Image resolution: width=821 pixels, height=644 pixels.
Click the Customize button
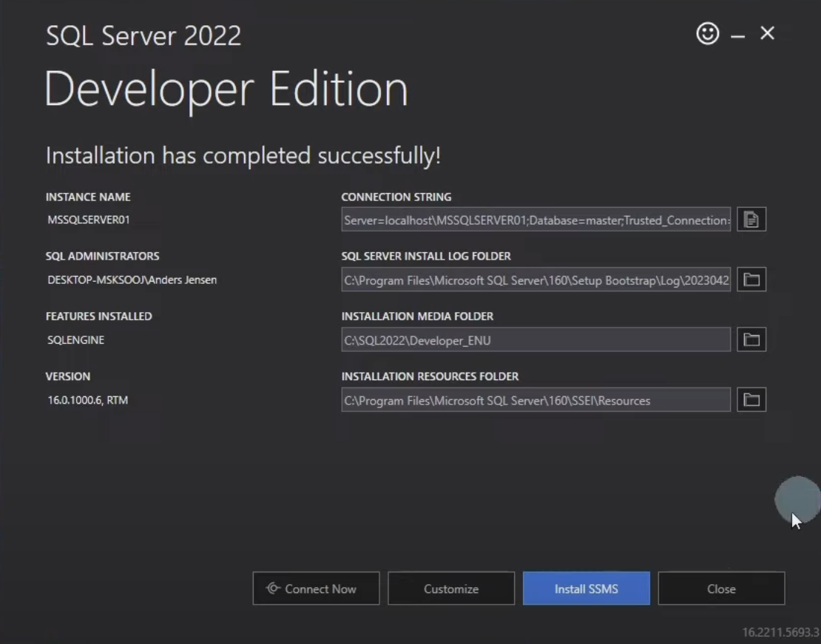pyautogui.click(x=451, y=589)
